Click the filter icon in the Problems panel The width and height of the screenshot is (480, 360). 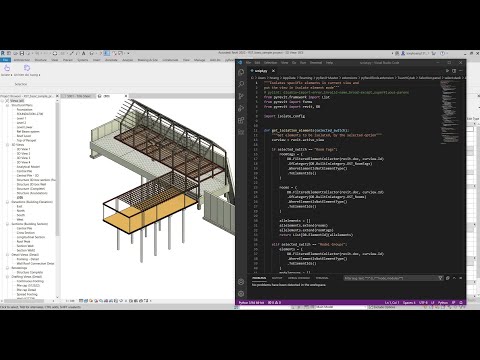coord(440,278)
